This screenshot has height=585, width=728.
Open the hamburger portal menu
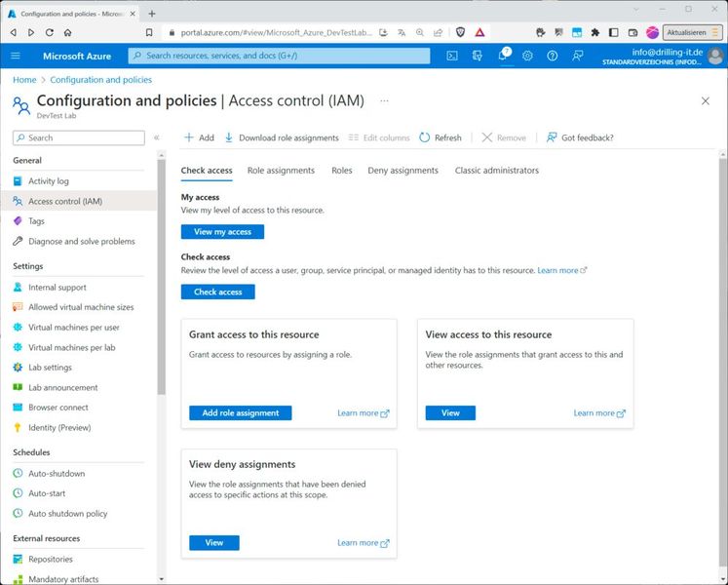point(16,56)
